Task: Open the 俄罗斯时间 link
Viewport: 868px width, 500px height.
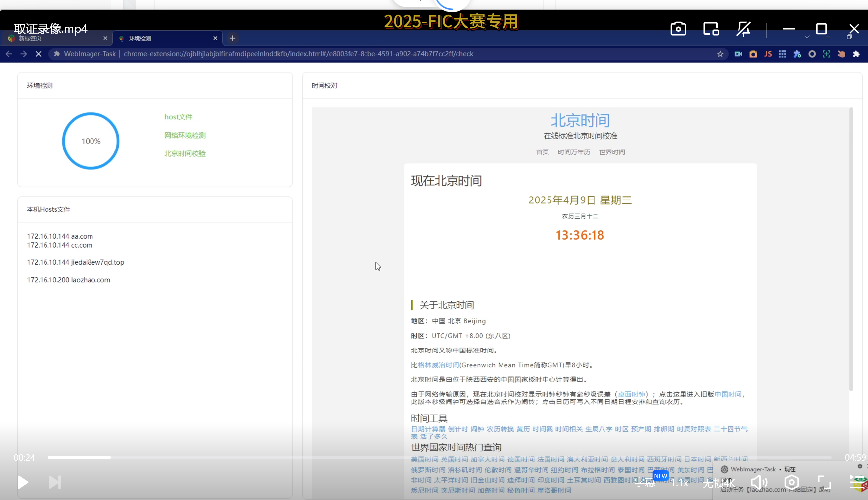Action: [x=428, y=470]
